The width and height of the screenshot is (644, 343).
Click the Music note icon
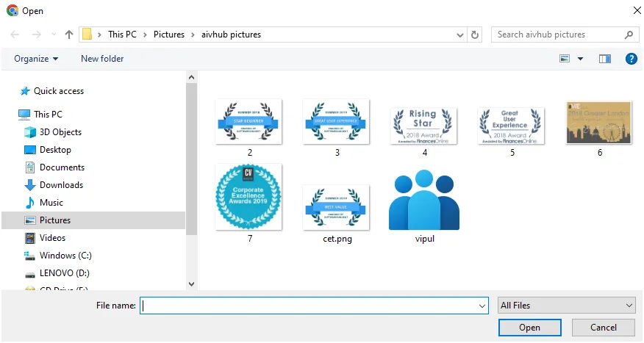click(30, 203)
